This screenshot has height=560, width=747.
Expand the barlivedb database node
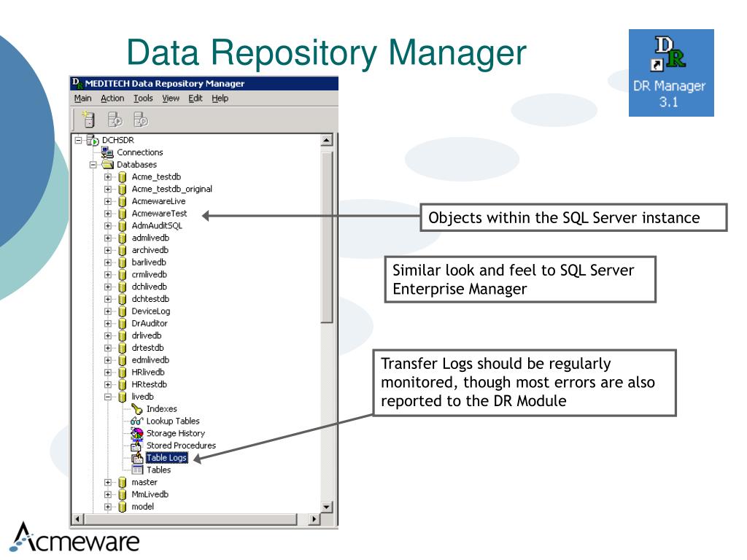point(108,262)
